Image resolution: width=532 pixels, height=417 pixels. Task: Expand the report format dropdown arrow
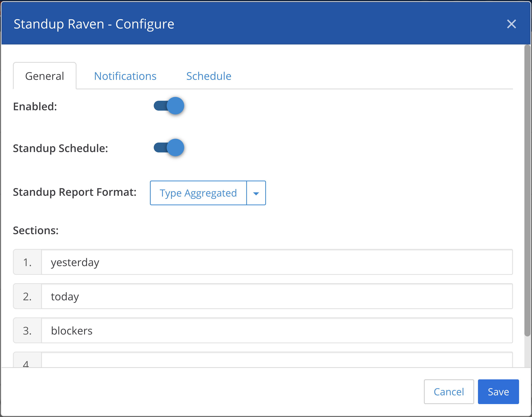[256, 193]
